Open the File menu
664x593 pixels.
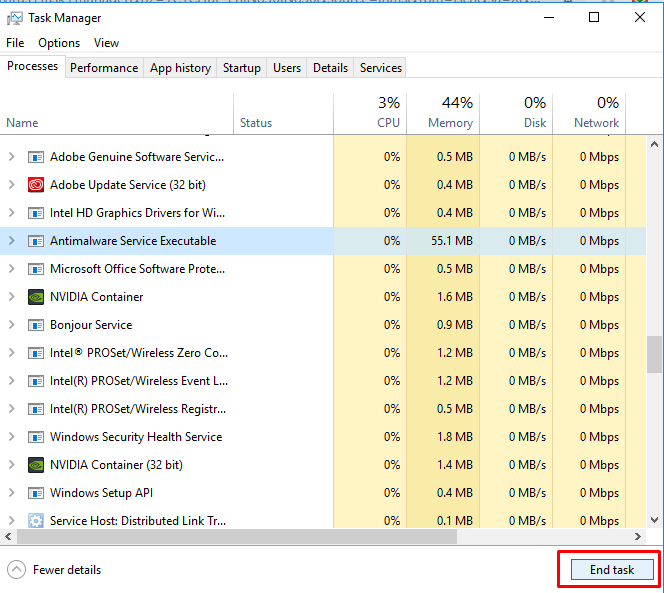(x=15, y=43)
